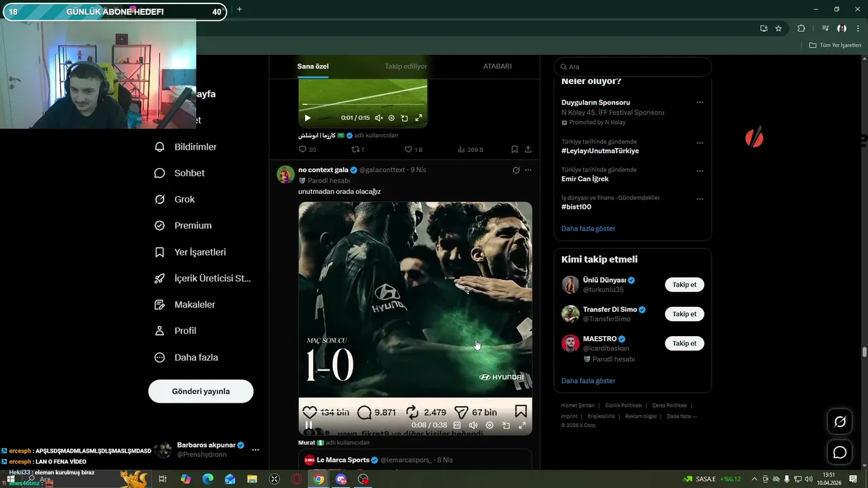Show more trends via Daha fazla göster
The width and height of the screenshot is (868, 488).
pyautogui.click(x=588, y=228)
